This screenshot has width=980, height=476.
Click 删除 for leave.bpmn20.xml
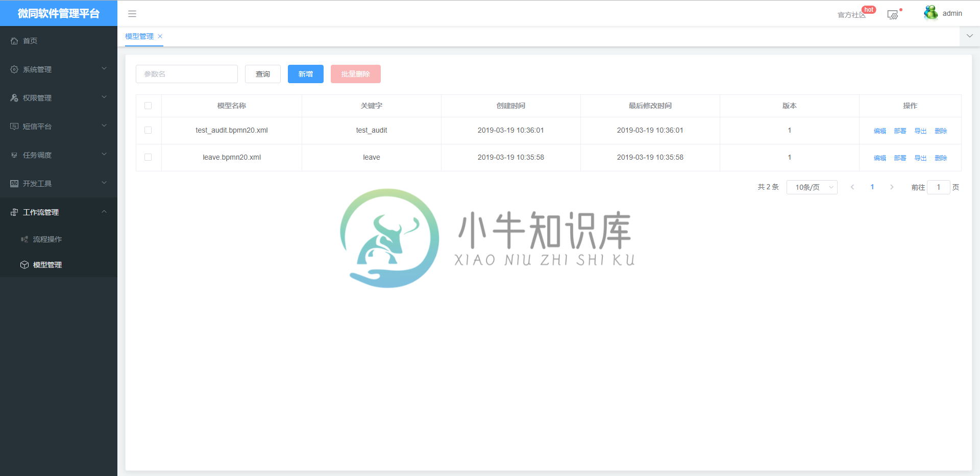pyautogui.click(x=941, y=158)
